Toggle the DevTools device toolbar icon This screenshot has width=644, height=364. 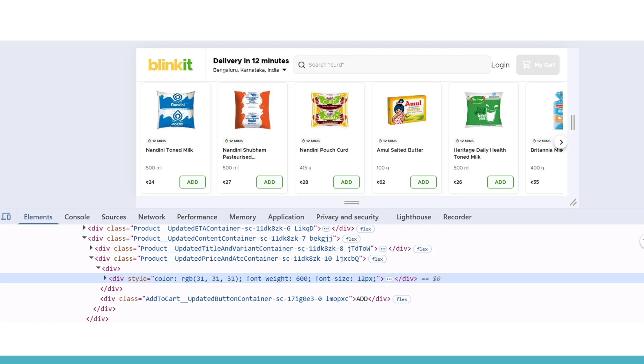coord(6,216)
